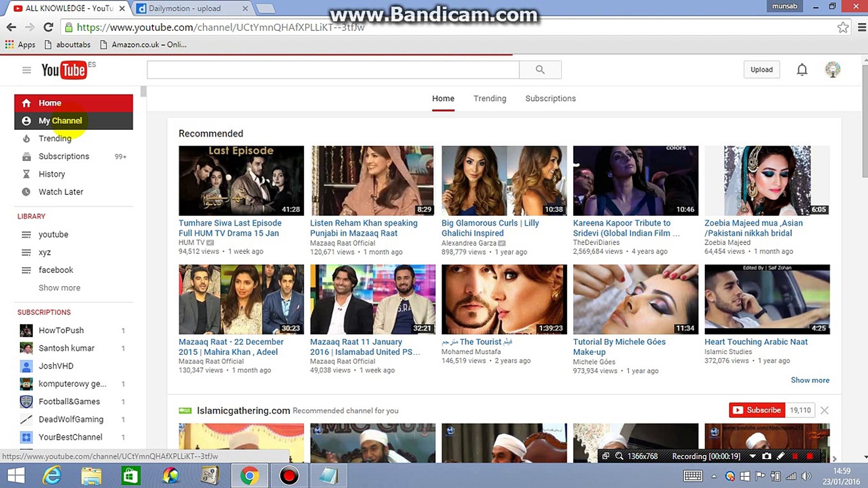Open the YouTube hamburger guide menu
This screenshot has width=868, height=488.
tap(27, 70)
